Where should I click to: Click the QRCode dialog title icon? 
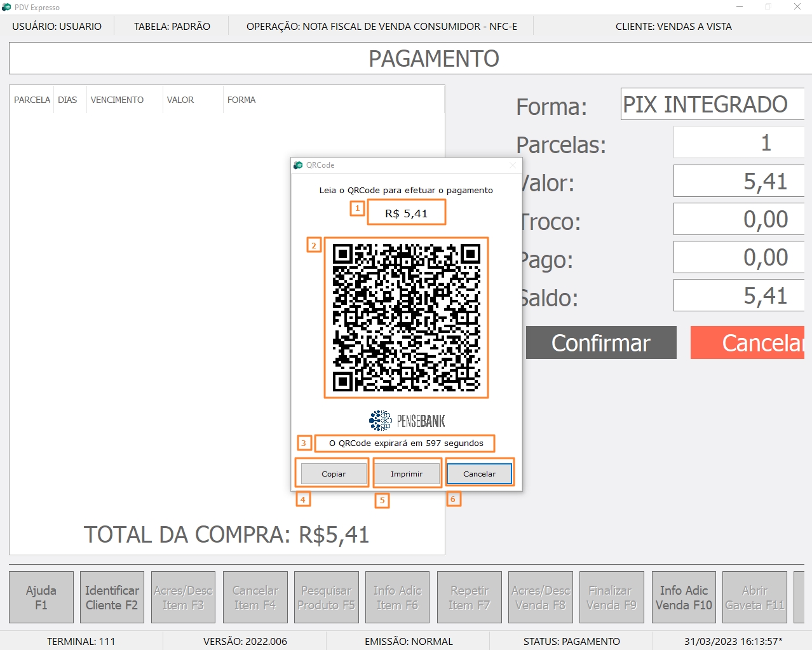298,165
